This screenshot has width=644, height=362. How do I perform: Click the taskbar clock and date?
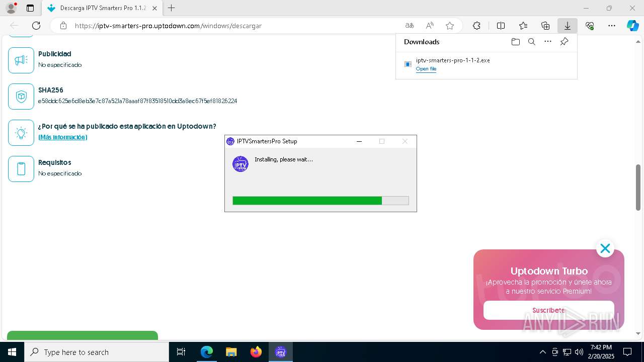point(601,352)
